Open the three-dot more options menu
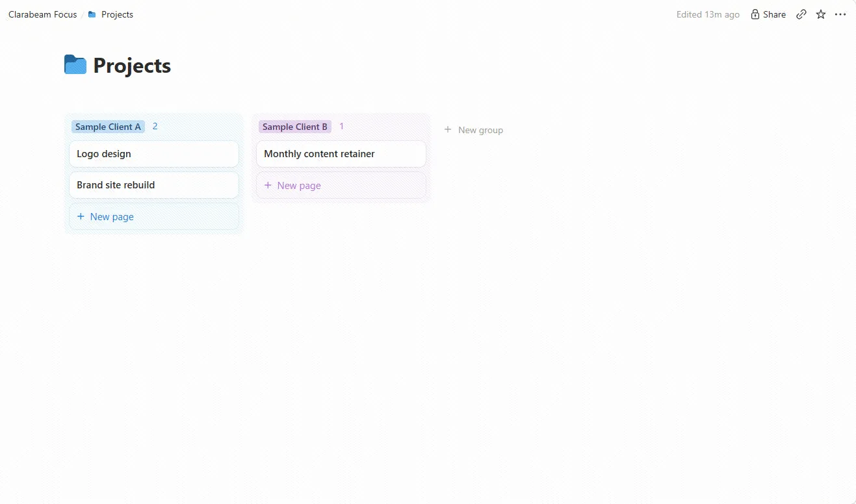This screenshot has width=856, height=504. click(840, 14)
